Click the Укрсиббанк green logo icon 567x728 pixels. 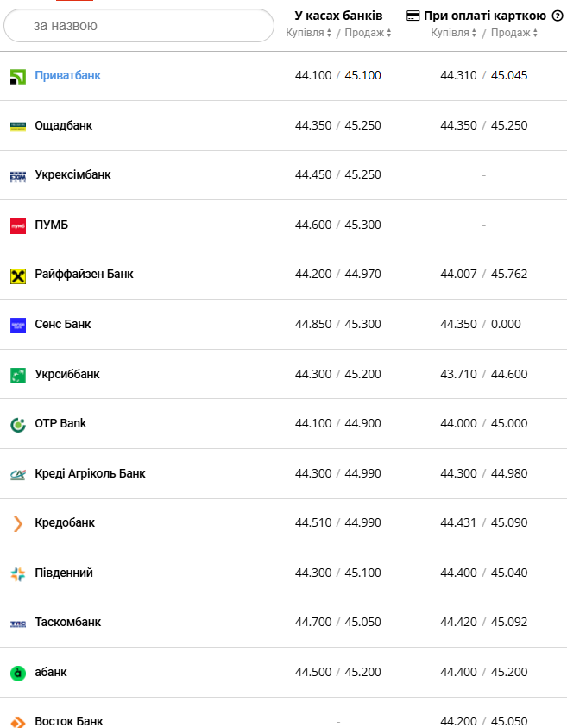[18, 375]
